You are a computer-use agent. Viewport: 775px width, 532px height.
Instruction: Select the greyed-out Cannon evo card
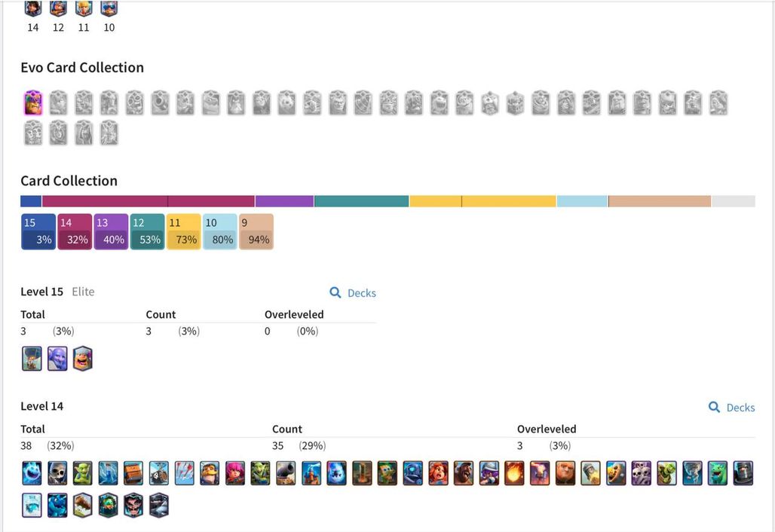tap(160, 102)
